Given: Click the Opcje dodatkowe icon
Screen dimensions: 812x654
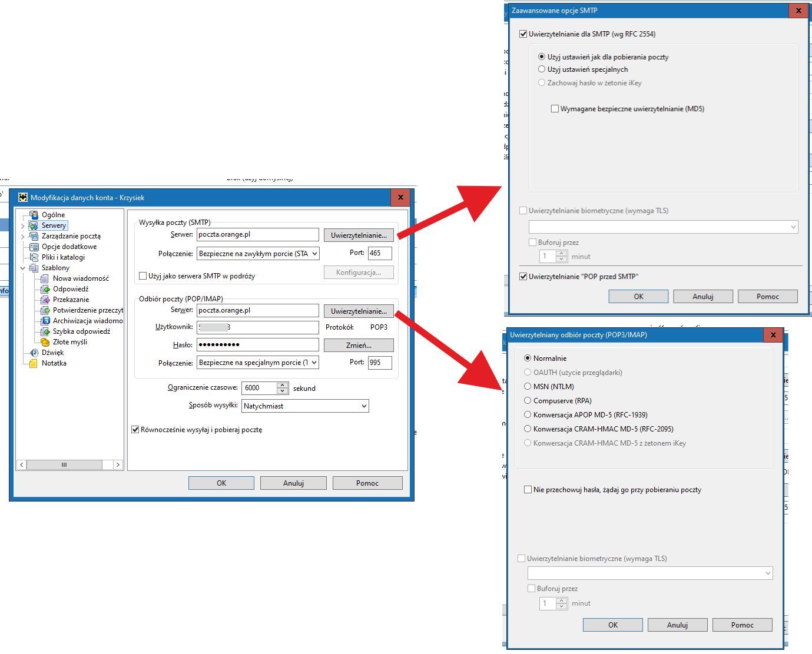Looking at the screenshot, I should [x=34, y=247].
